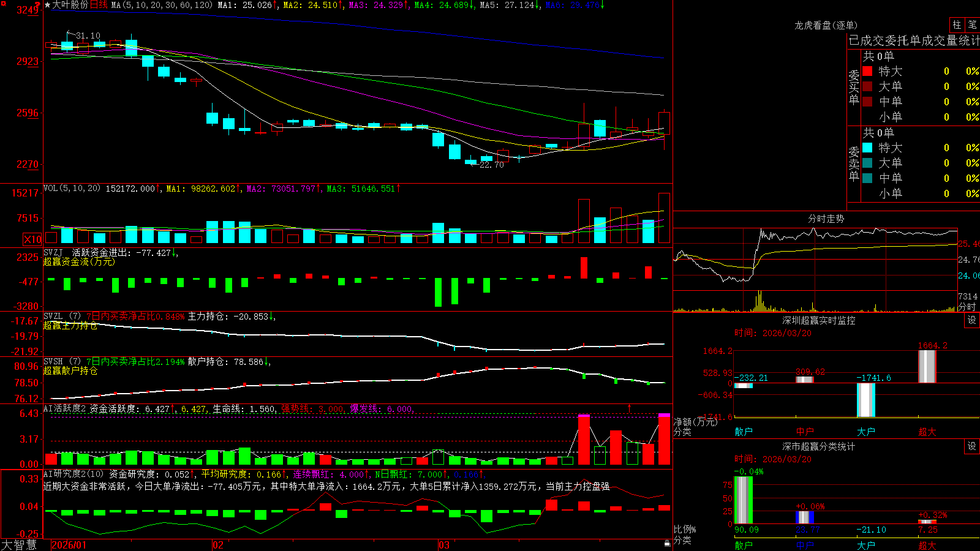980x551 pixels.
Task: Click the X10 volume multiplier box
Action: pyautogui.click(x=32, y=239)
